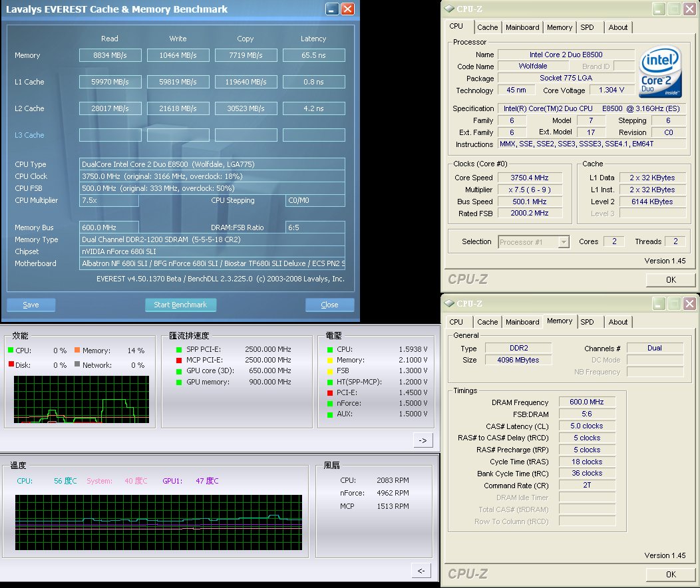Click the Intel Core 2 Duo logo
The width and height of the screenshot is (700, 588).
660,71
